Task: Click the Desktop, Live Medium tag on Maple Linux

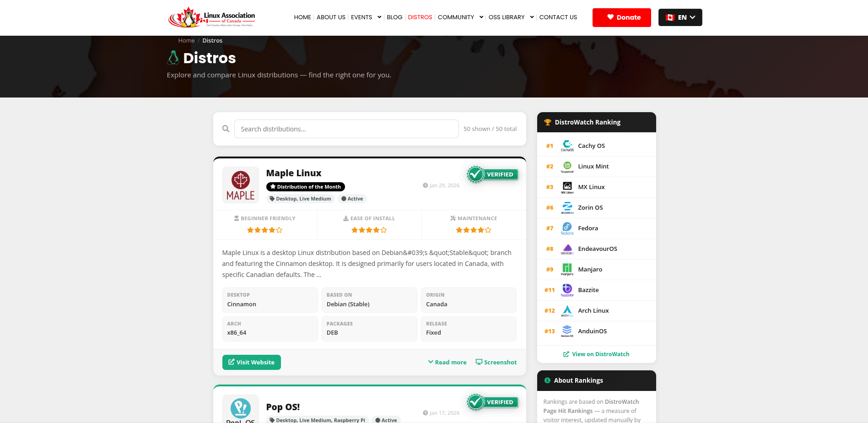Action: (301, 199)
